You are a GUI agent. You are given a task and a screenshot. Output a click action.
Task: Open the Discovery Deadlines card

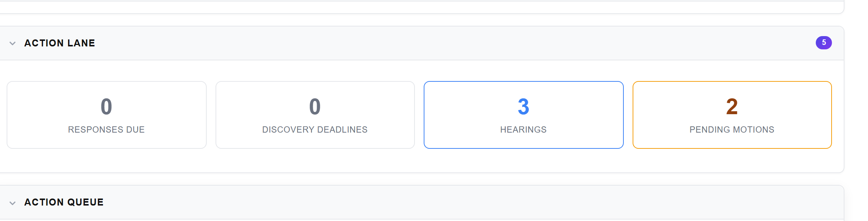[315, 115]
